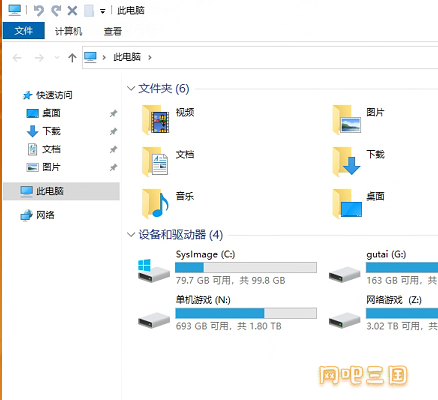
Task: Unpin 下载 using its pin icon
Action: tap(113, 131)
